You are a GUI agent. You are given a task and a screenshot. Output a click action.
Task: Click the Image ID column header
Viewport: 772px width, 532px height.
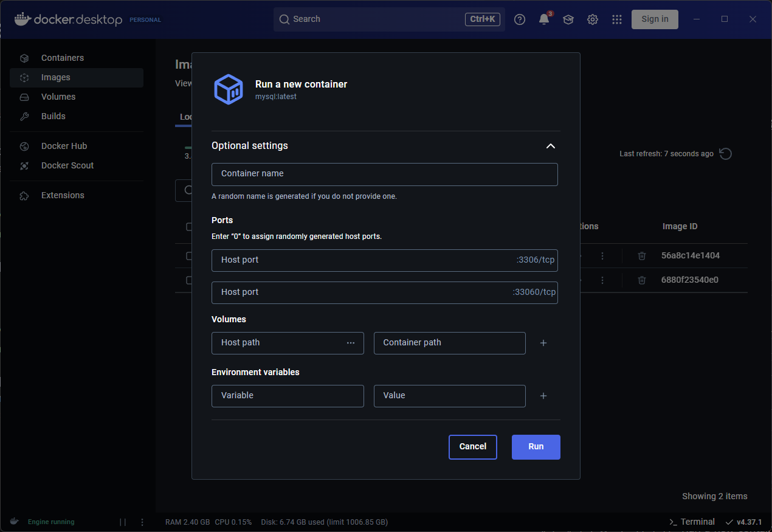click(x=680, y=226)
